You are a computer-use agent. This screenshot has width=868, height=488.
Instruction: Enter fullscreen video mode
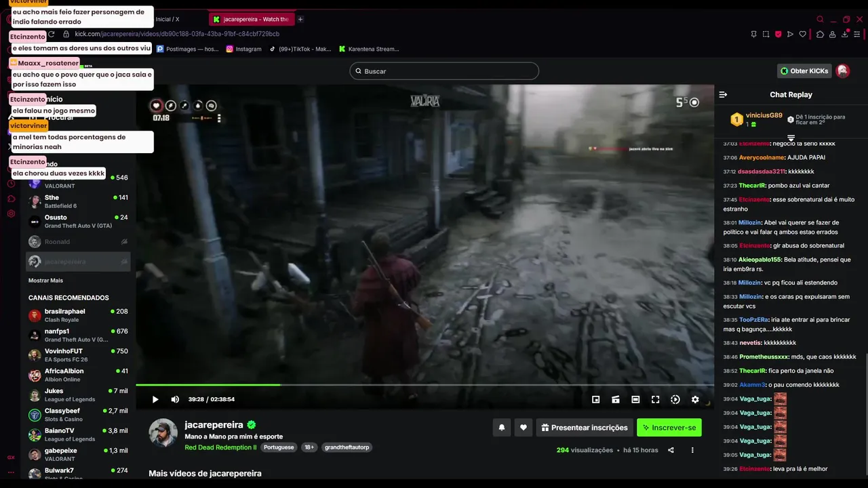click(x=655, y=400)
